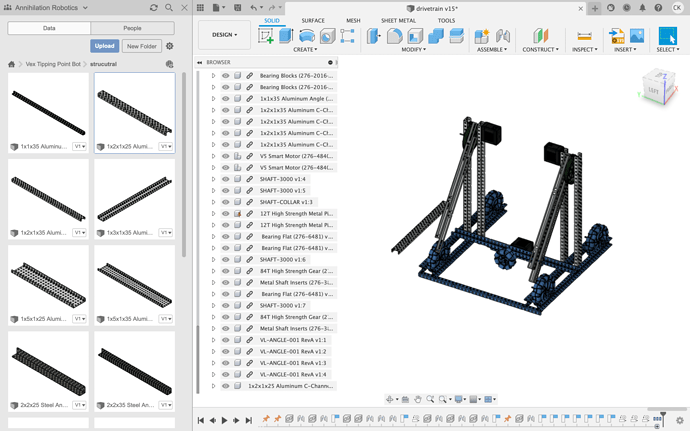690x431 pixels.
Task: Toggle visibility of SHAFT-3000 v1:7
Action: (226, 306)
